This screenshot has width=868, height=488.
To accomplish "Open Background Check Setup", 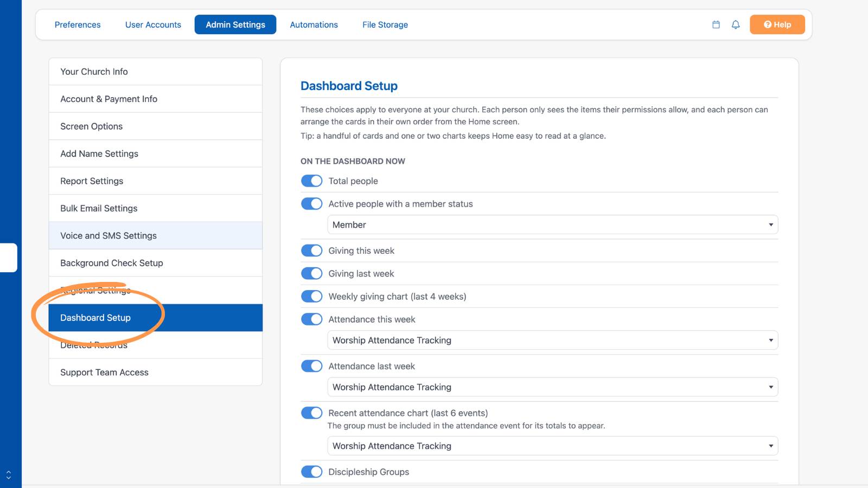I will point(156,263).
